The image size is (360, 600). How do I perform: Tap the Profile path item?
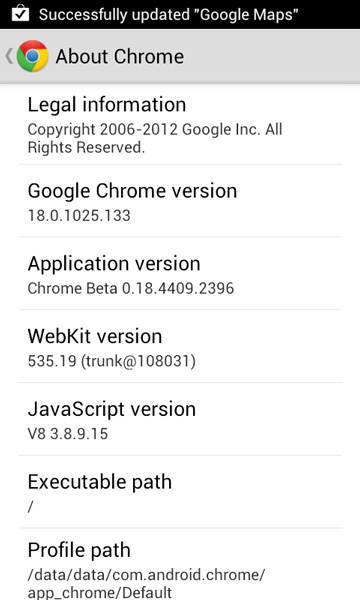pos(180,565)
